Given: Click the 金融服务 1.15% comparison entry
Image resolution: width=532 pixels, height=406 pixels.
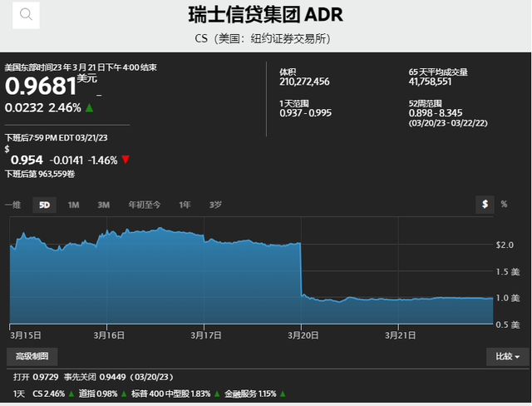Looking at the screenshot, I should pos(250,394).
